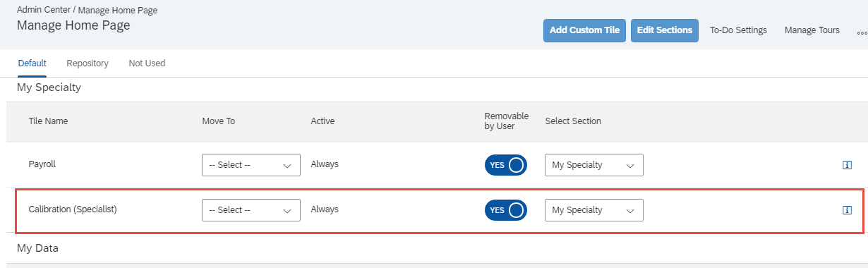Open info icon for Calibration (Specialist) tile
The height and width of the screenshot is (268, 868).
coord(848,210)
